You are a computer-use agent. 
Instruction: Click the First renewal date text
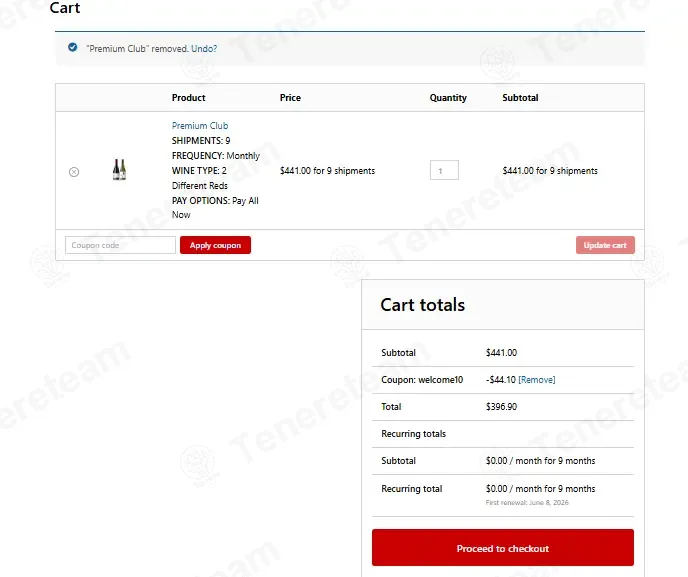point(527,502)
